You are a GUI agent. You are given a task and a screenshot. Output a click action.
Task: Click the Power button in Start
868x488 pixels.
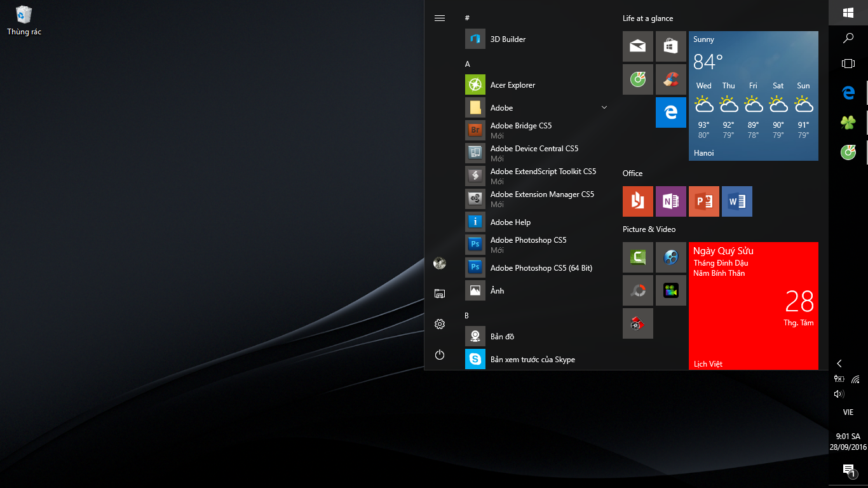440,355
